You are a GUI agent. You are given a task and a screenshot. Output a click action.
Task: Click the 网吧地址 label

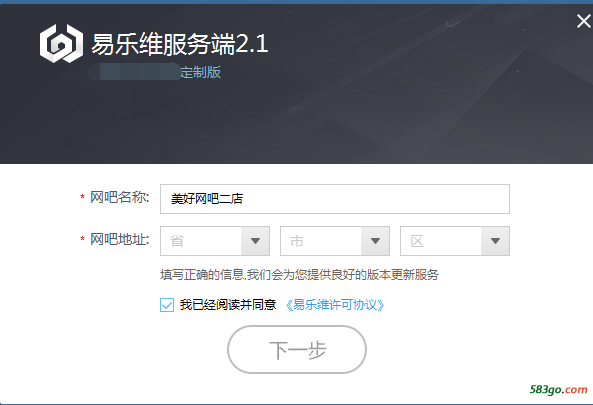click(120, 239)
